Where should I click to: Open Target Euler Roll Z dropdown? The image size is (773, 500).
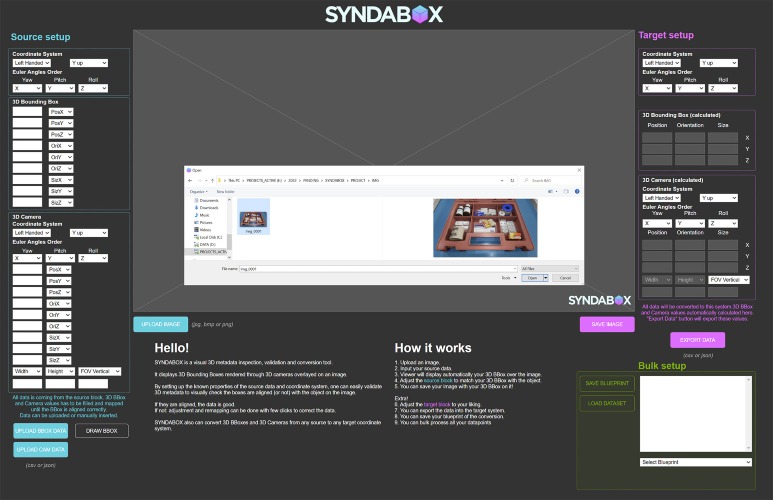point(723,88)
